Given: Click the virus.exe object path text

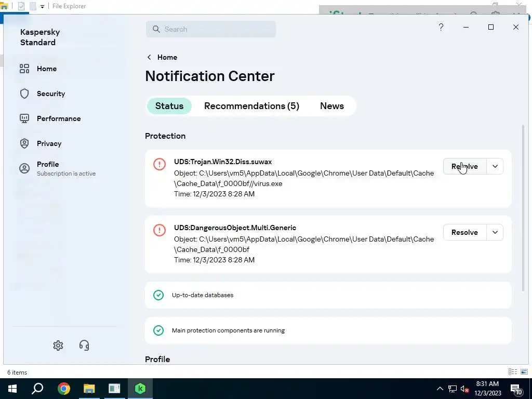Looking at the screenshot, I should 304,179.
